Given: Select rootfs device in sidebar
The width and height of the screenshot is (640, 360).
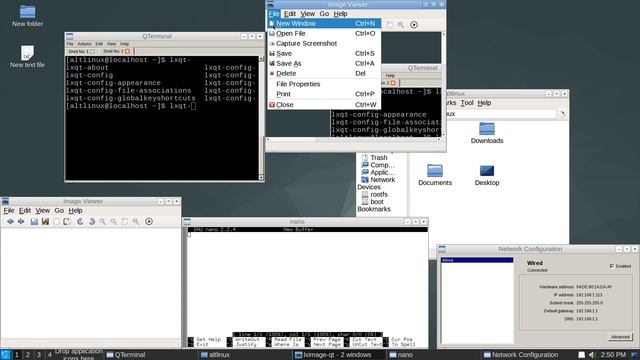Looking at the screenshot, I should pyautogui.click(x=375, y=194).
